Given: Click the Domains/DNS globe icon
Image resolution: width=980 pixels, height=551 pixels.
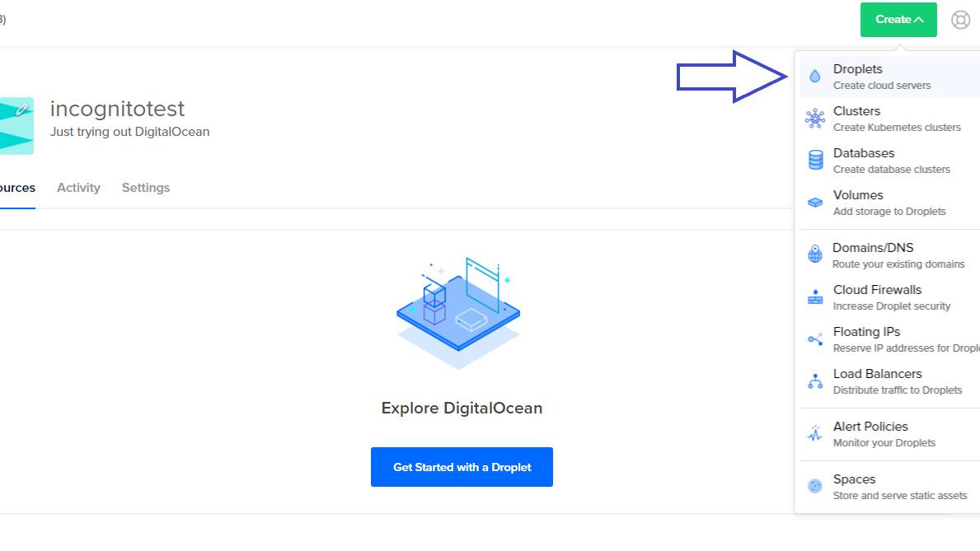Looking at the screenshot, I should coord(815,255).
